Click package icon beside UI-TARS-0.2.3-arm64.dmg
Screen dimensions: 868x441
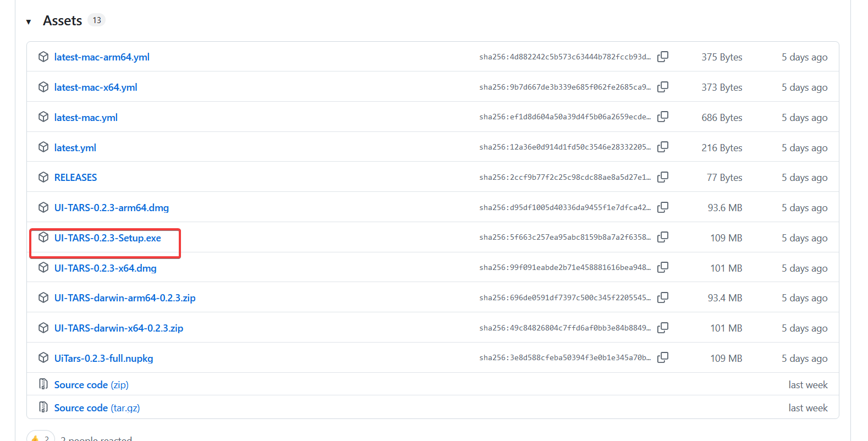pos(43,207)
